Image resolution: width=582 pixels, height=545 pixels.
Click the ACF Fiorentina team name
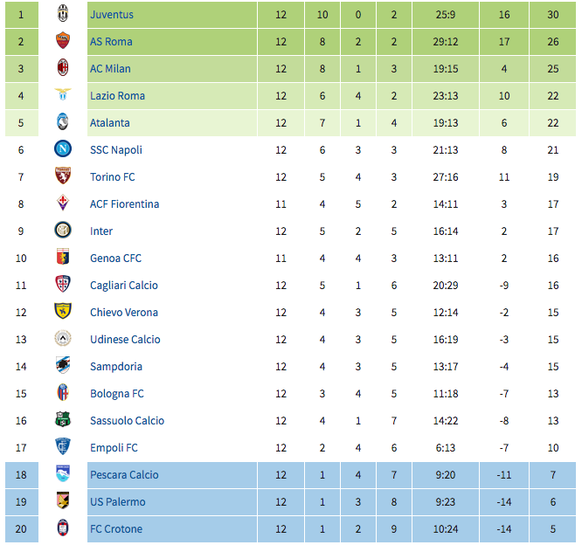(x=124, y=204)
